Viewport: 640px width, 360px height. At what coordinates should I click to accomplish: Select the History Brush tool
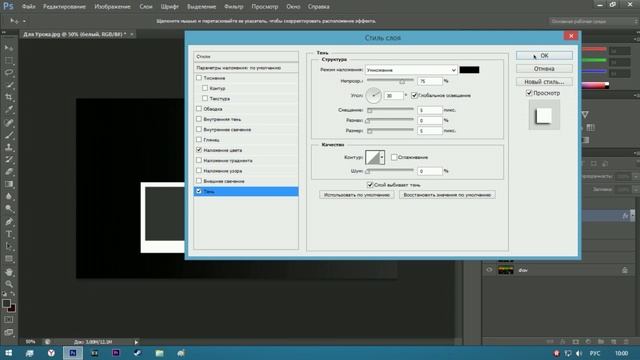9,159
